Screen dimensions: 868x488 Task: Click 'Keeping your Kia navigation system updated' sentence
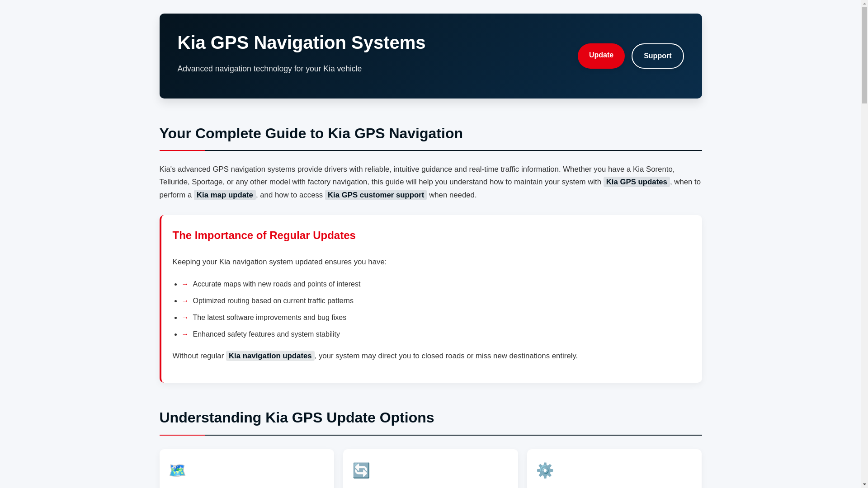click(x=279, y=262)
